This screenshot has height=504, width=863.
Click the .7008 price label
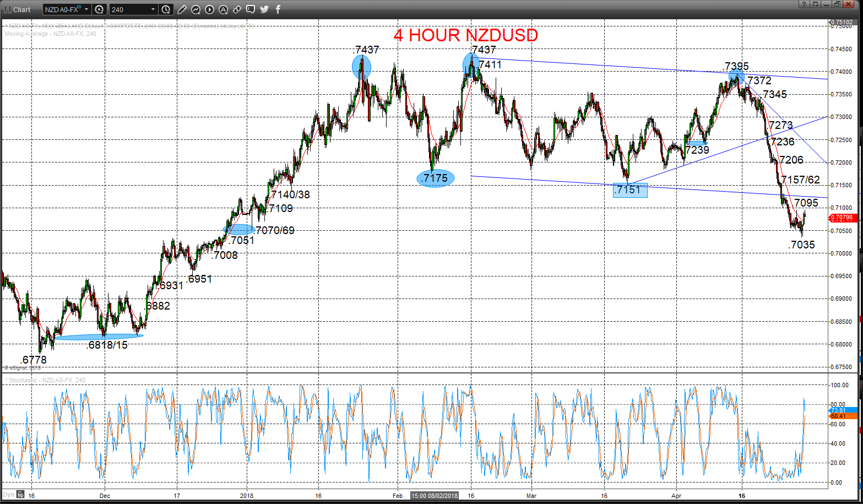point(224,255)
